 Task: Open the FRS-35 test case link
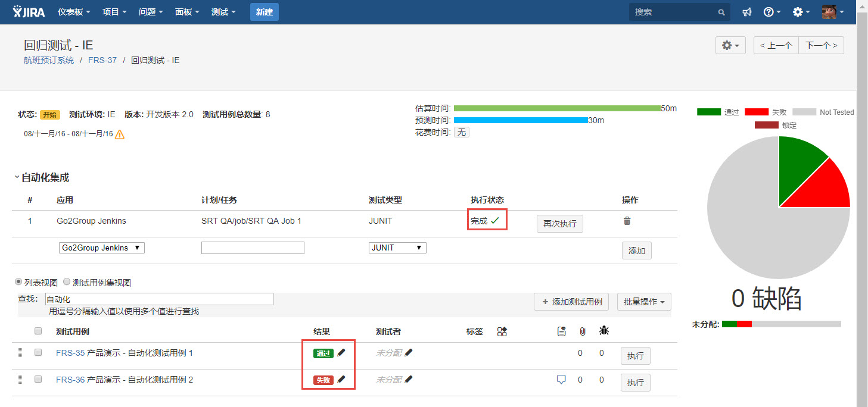coord(70,353)
